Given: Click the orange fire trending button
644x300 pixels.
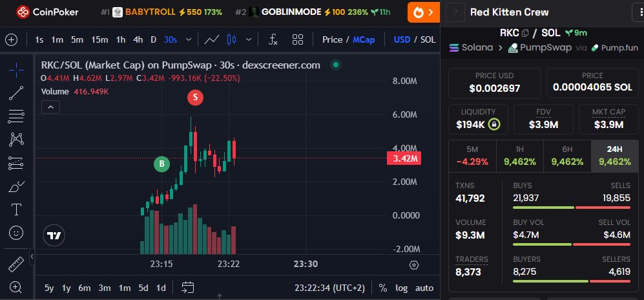Looking at the screenshot, I should coord(424,12).
